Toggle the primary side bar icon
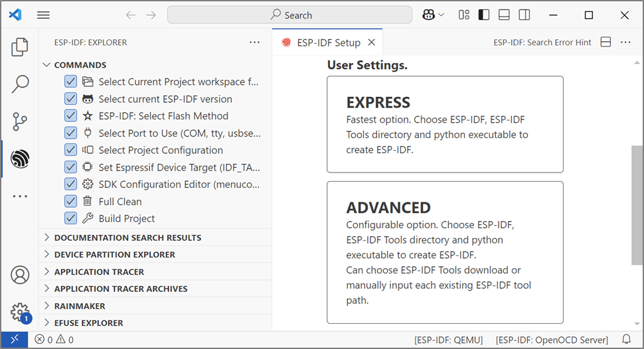 (x=484, y=15)
